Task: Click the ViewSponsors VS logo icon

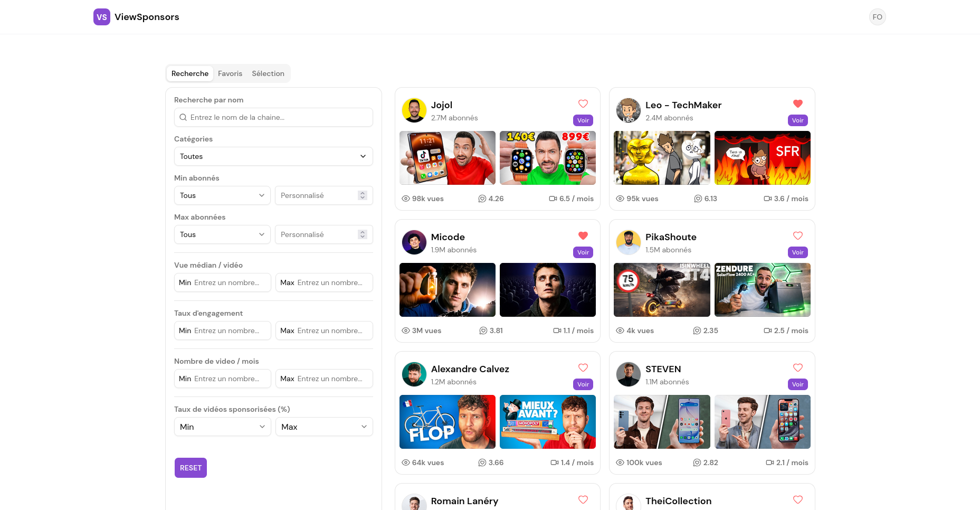Action: click(102, 17)
